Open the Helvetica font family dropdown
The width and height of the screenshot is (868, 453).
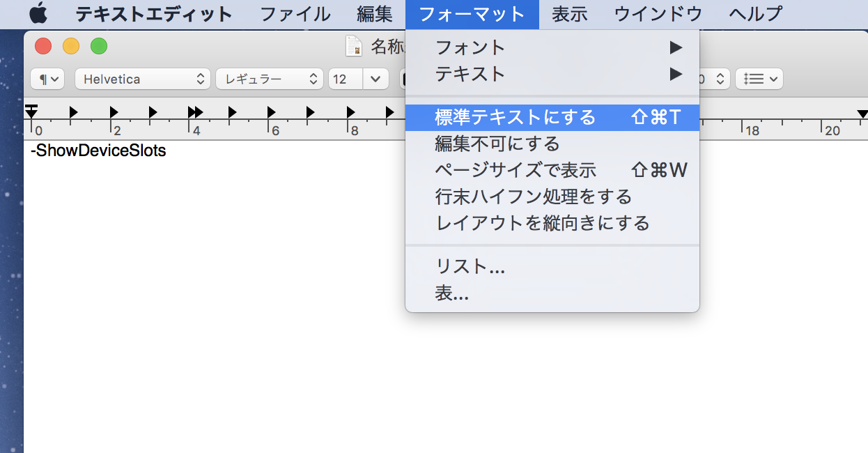[x=143, y=79]
